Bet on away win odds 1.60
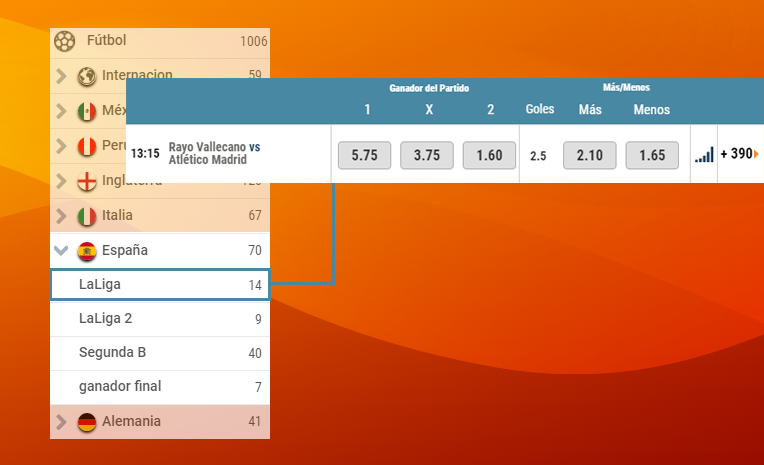 (489, 155)
